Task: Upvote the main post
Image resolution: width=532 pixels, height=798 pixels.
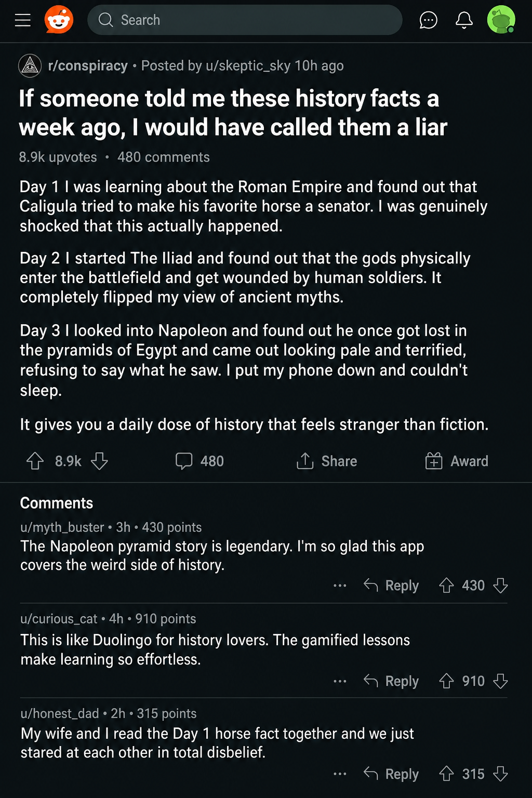Action: [x=35, y=461]
